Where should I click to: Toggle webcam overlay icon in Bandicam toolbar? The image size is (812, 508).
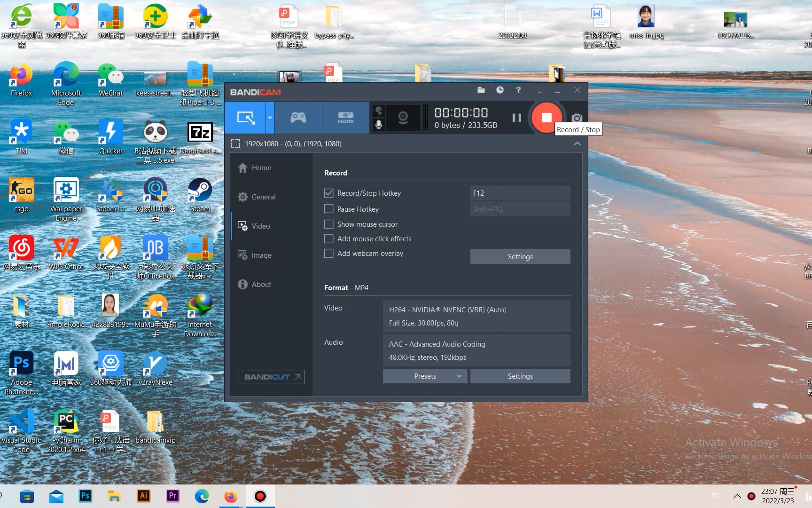coord(403,118)
